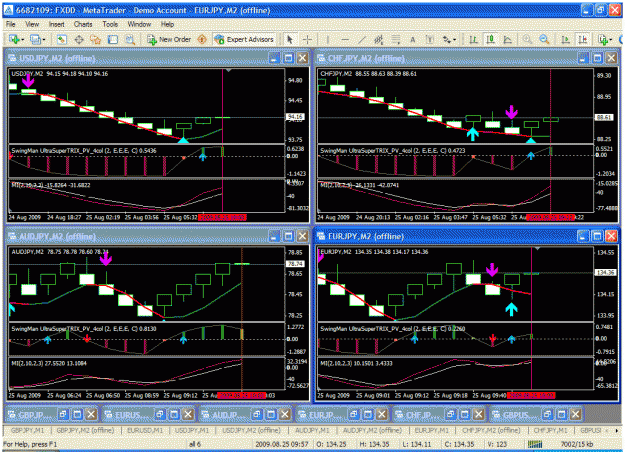This screenshot has height=452, width=625.
Task: Select the Cursor arrow tool
Action: (290, 39)
